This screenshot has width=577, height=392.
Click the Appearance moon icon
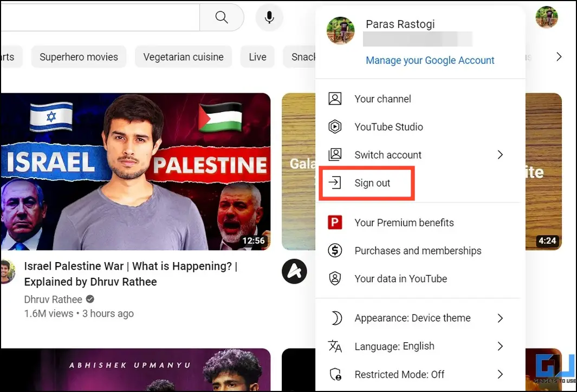pyautogui.click(x=336, y=318)
